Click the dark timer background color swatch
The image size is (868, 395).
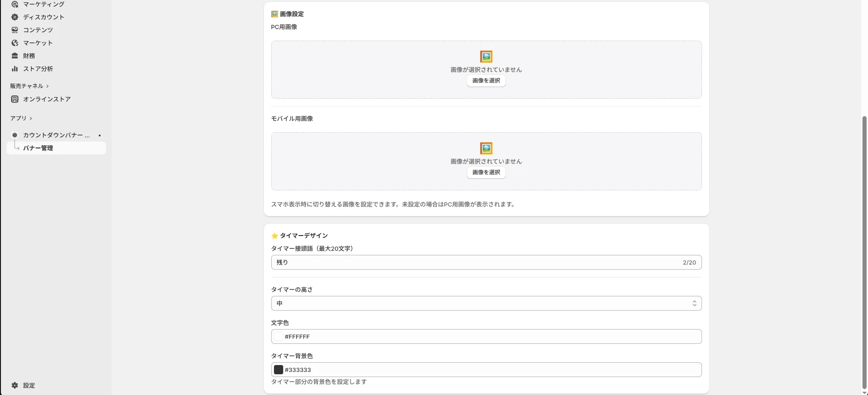279,370
